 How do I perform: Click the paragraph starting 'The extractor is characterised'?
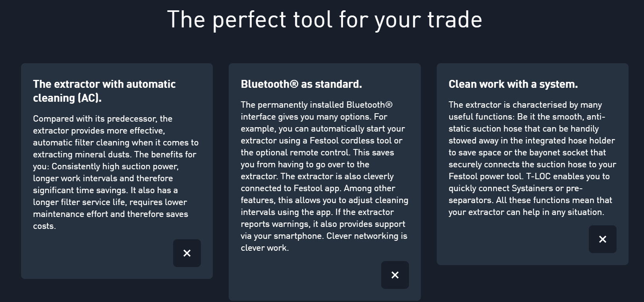pyautogui.click(x=532, y=158)
